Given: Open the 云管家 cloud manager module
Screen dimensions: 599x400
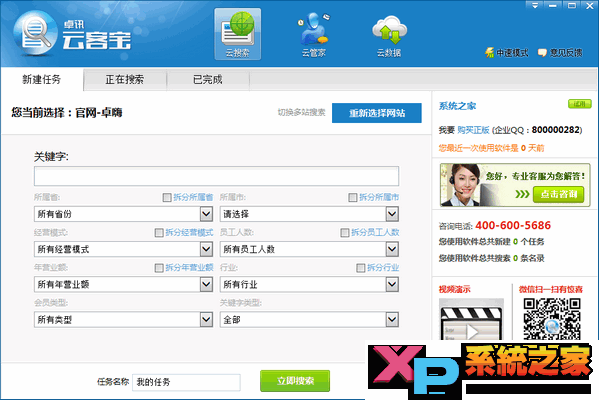Looking at the screenshot, I should [314, 34].
